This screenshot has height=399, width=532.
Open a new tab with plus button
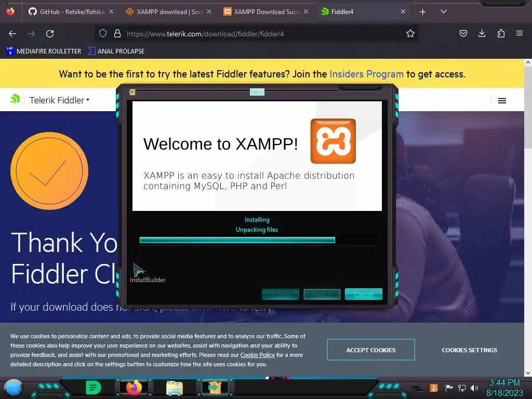422,12
